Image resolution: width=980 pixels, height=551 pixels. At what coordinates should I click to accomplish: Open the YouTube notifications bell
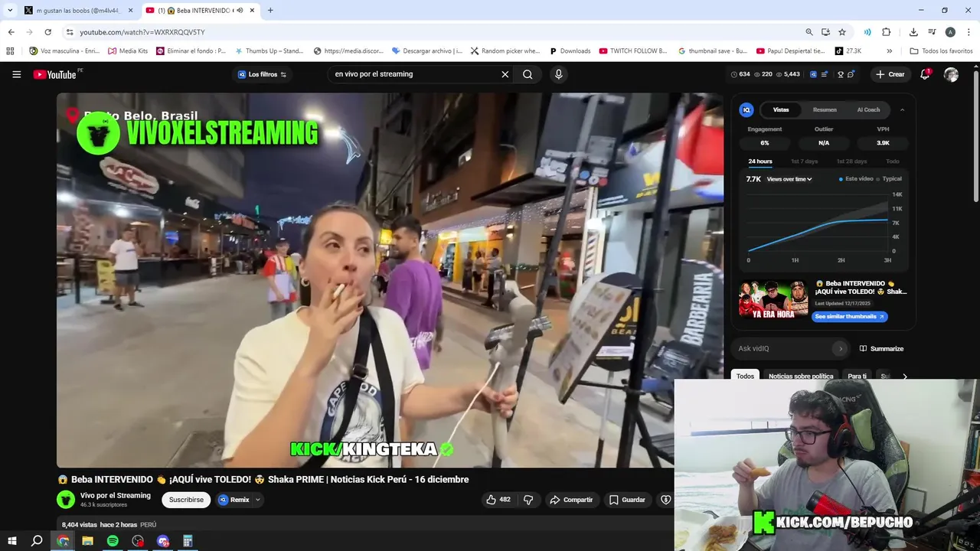coord(925,74)
